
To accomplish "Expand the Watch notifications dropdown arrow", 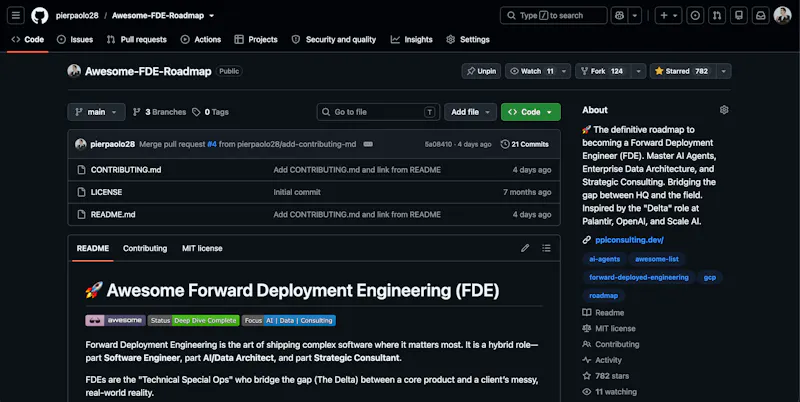I will pos(564,71).
